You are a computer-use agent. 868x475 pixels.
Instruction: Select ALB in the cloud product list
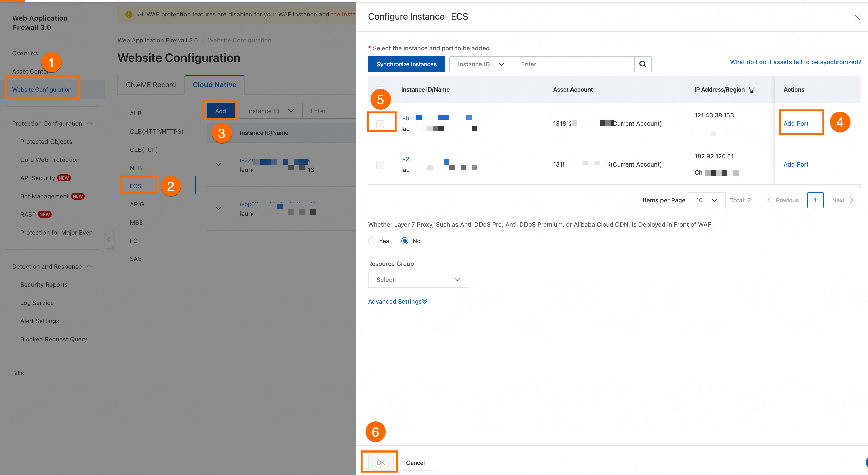point(135,113)
